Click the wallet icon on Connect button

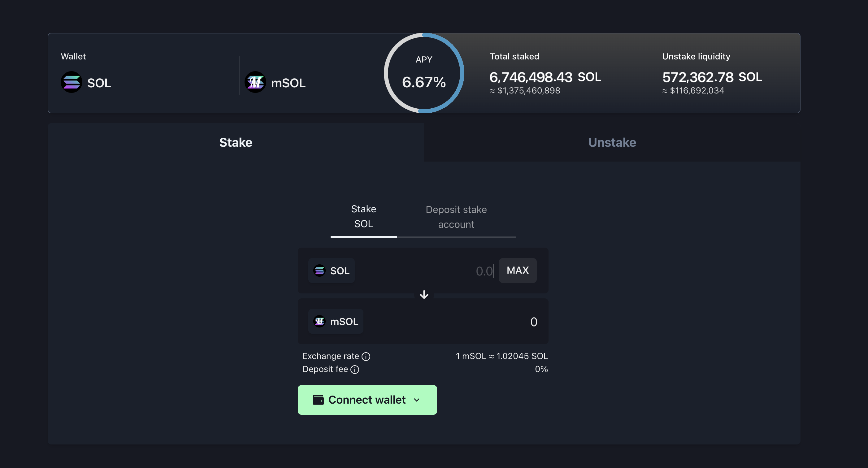318,400
